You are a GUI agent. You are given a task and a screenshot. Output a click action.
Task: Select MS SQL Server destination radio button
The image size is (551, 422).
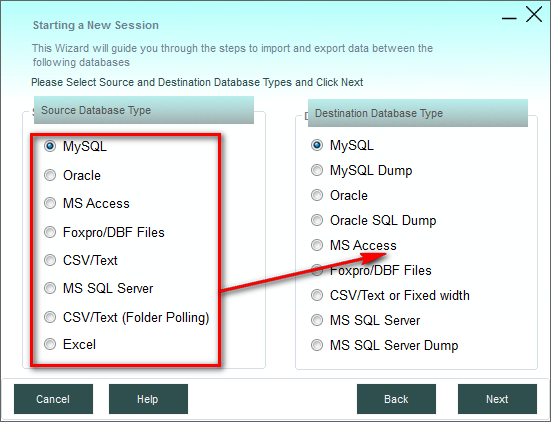pyautogui.click(x=317, y=320)
